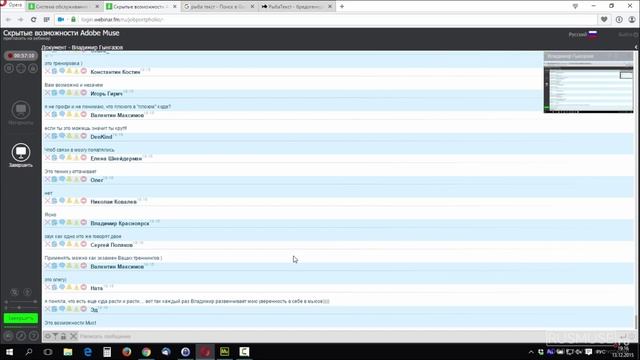640x360 pixels.
Task: Clear chat with toolbar X icon
Action: 73,336
